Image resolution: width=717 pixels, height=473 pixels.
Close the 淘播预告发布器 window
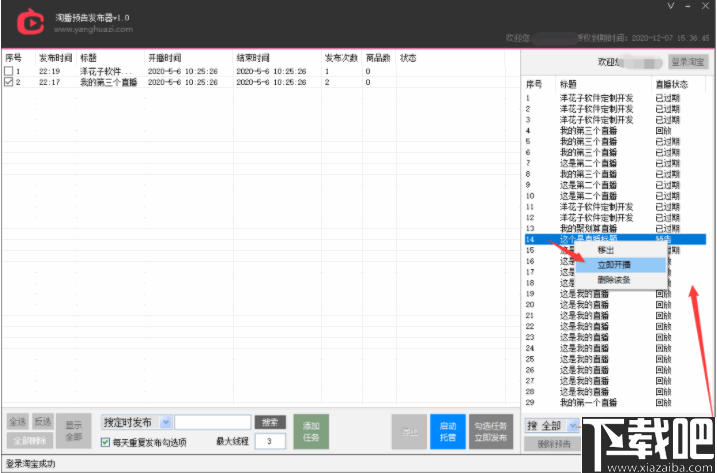click(705, 6)
